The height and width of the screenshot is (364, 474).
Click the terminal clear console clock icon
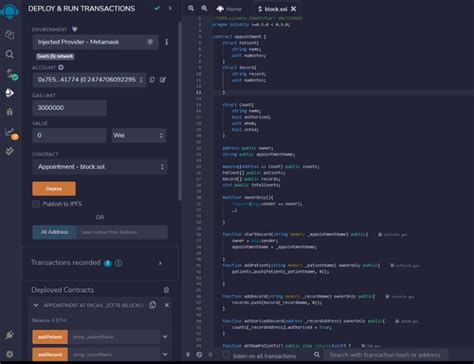199,355
